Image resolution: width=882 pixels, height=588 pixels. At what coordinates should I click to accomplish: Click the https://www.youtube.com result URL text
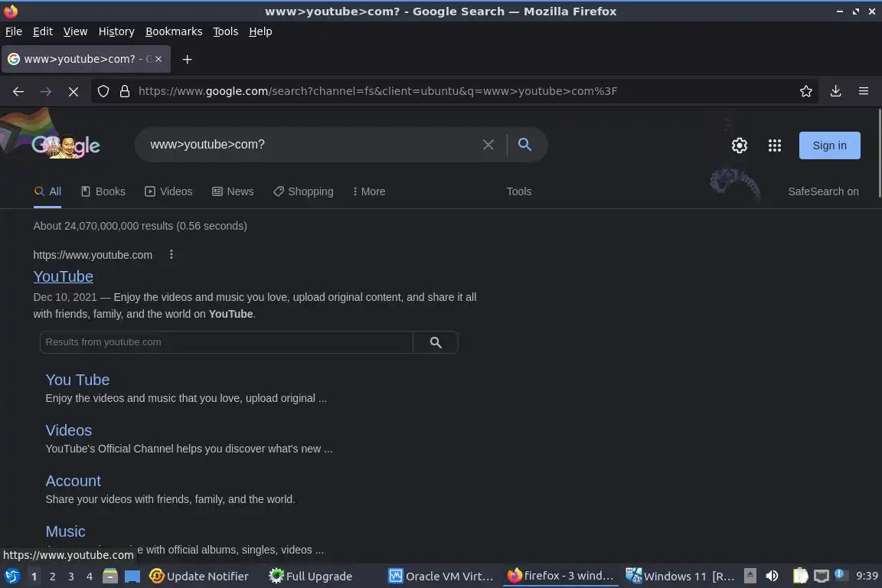click(x=93, y=255)
